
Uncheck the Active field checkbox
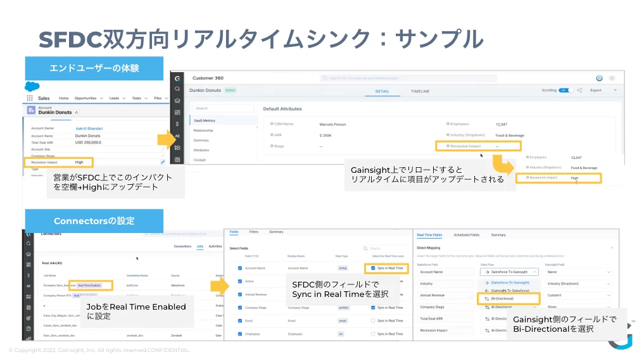coord(240,281)
